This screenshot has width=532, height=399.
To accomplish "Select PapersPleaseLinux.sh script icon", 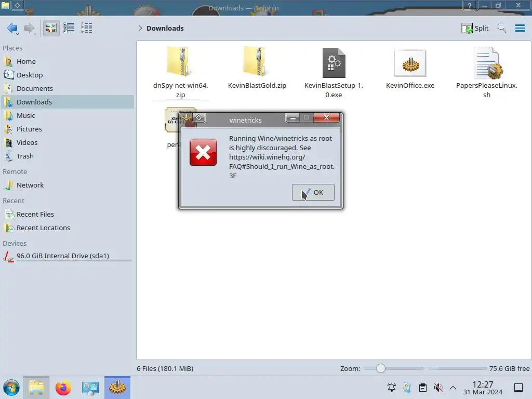I will (487, 63).
